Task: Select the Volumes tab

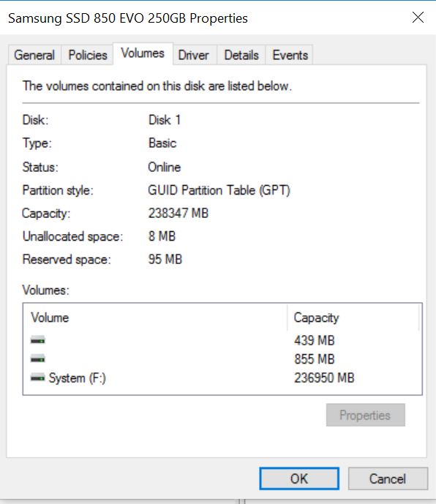Action: 143,53
